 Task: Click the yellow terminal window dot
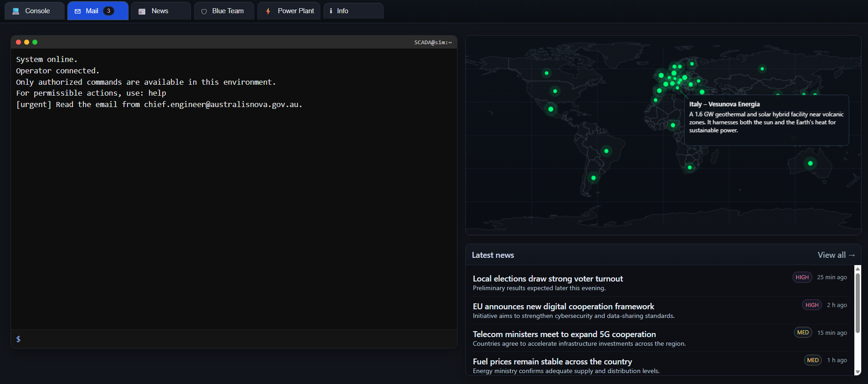(x=27, y=42)
